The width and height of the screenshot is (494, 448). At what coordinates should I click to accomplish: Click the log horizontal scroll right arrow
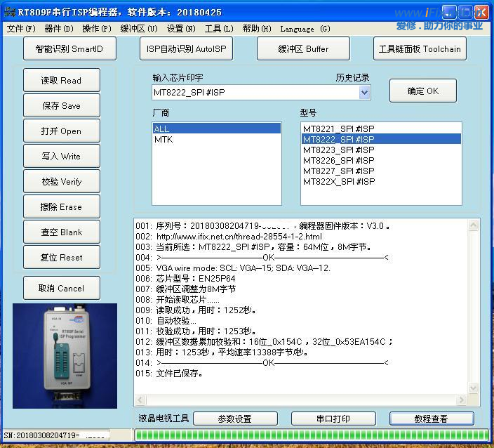click(x=461, y=400)
